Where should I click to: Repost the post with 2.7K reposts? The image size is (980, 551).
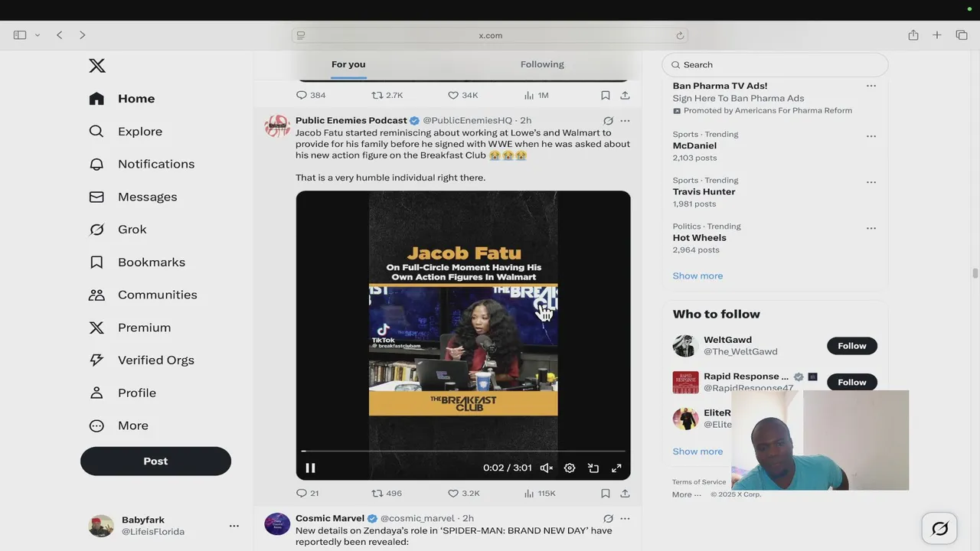387,96
